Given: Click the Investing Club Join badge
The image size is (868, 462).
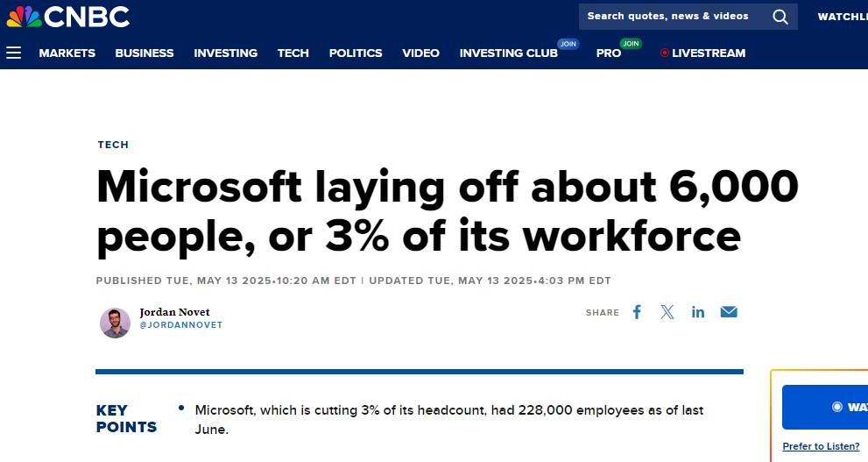Looking at the screenshot, I should tap(568, 44).
